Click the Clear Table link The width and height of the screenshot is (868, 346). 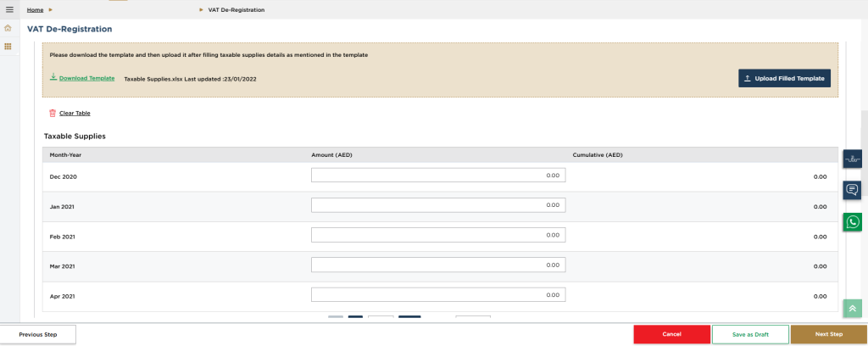[x=75, y=113]
